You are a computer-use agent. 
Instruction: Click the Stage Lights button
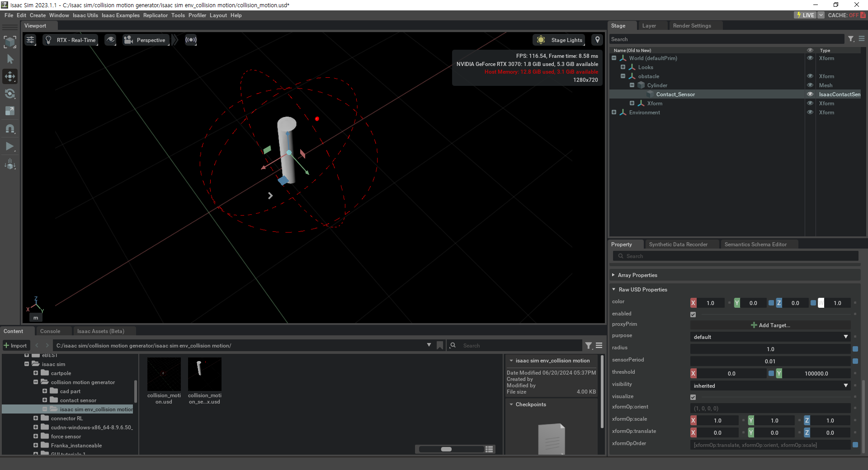560,40
